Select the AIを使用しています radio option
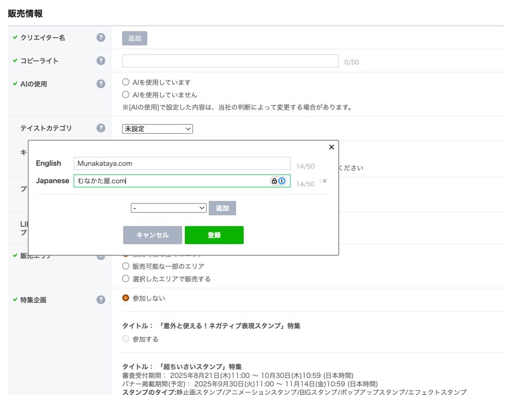 pos(126,82)
